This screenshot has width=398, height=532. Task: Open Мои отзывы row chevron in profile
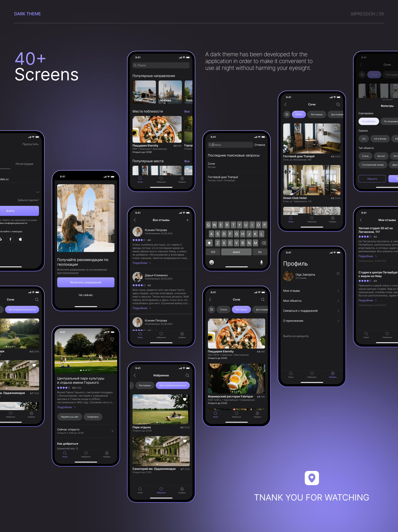tap(338, 291)
